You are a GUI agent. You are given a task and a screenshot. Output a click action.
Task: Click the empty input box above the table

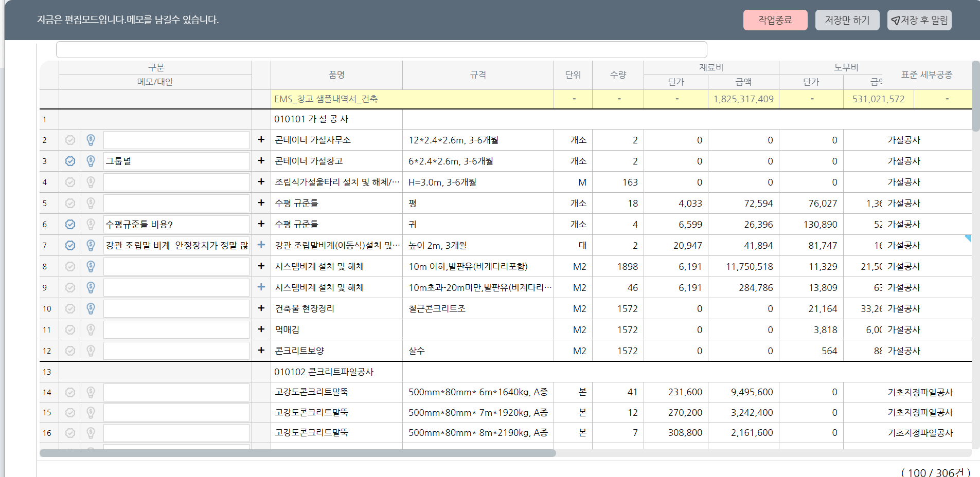click(382, 50)
